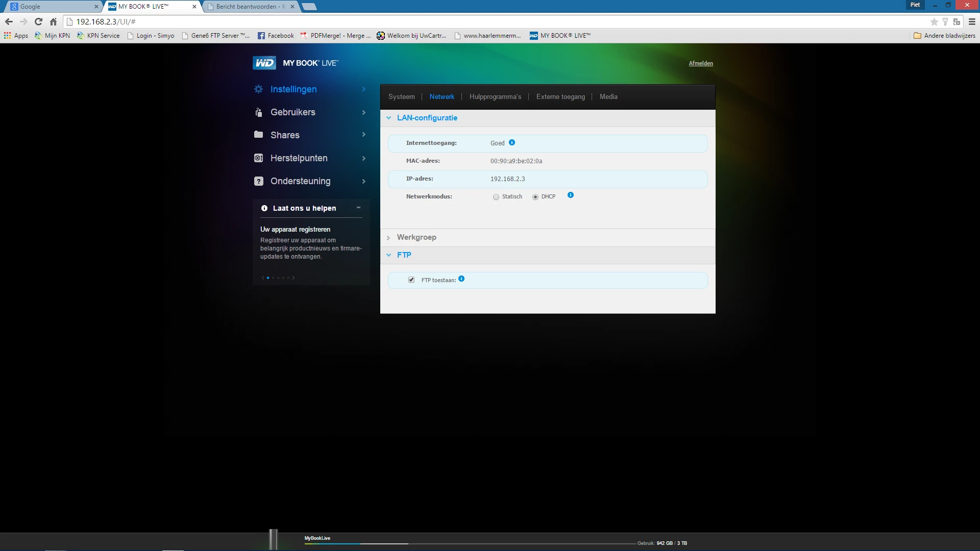Click the Ondersteuning question mark icon
This screenshot has width=980, height=551.
pyautogui.click(x=259, y=181)
